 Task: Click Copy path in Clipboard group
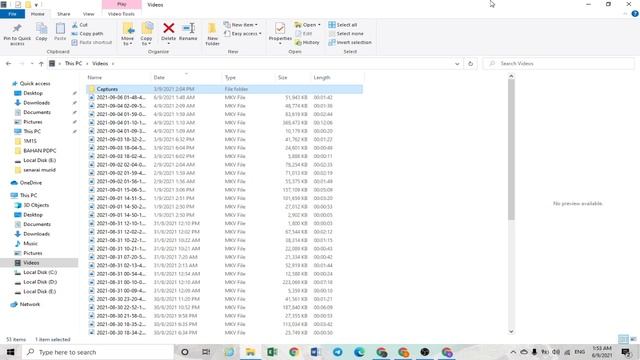point(87,33)
